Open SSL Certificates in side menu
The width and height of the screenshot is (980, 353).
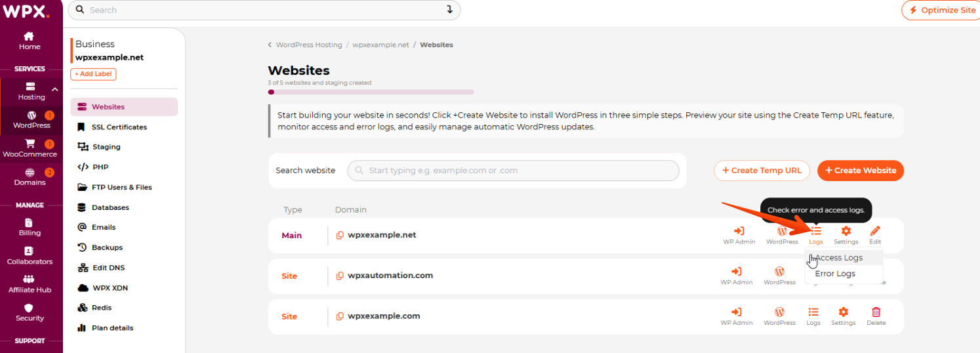click(x=119, y=127)
